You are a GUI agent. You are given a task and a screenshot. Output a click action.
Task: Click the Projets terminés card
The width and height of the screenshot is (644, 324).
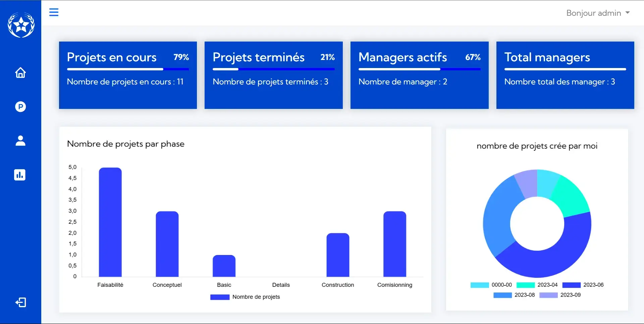pos(273,75)
